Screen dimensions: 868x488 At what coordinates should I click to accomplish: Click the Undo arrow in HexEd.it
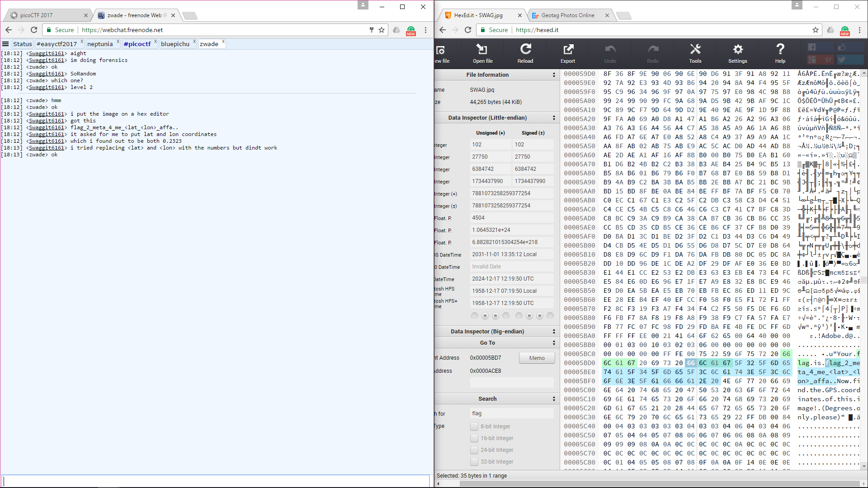pos(610,49)
